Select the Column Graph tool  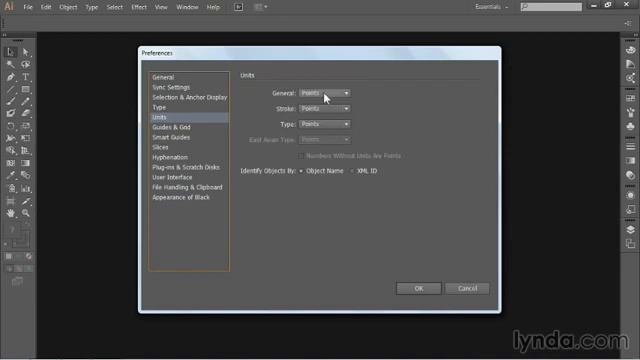(x=25, y=189)
